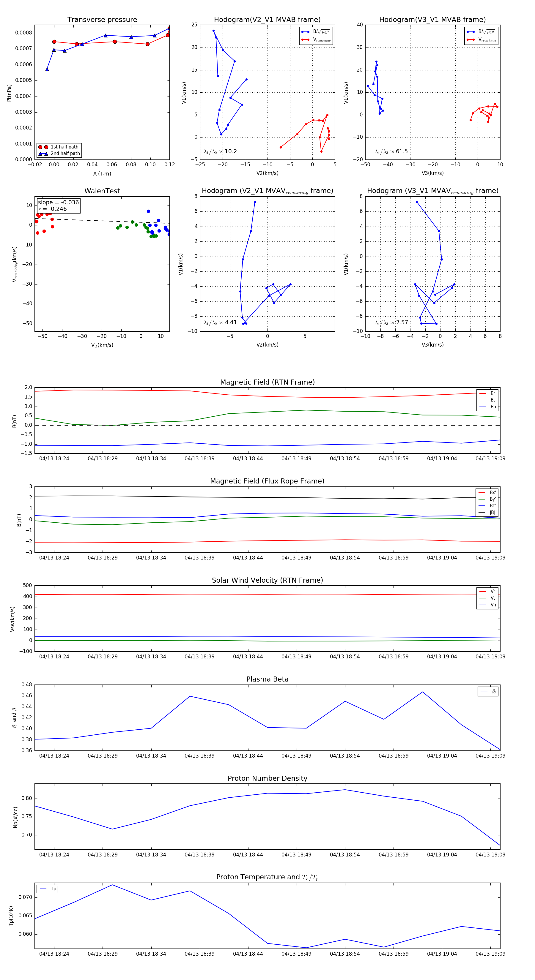The width and height of the screenshot is (535, 980).
Task: Click '04/13 18:24' tick under Magnetic Field RTN
Action: point(54,459)
